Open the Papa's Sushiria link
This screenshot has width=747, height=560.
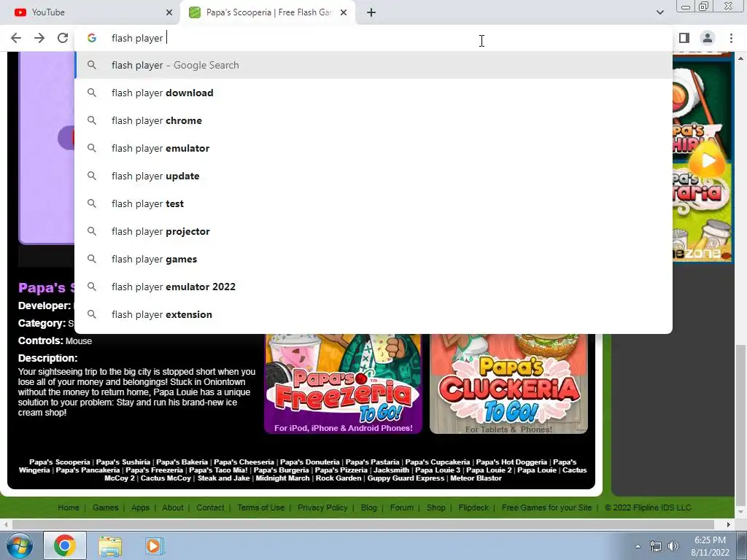[x=123, y=462]
